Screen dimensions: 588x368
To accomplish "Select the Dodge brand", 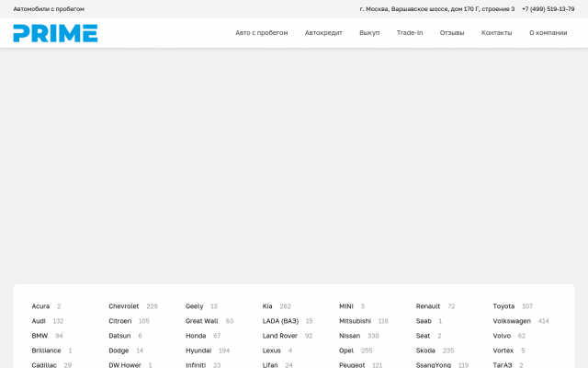I will (x=119, y=350).
